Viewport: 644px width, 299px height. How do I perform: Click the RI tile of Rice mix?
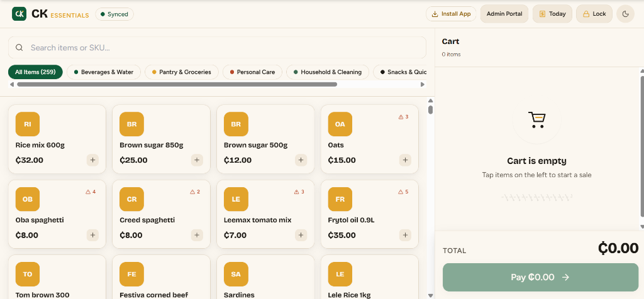pyautogui.click(x=28, y=124)
